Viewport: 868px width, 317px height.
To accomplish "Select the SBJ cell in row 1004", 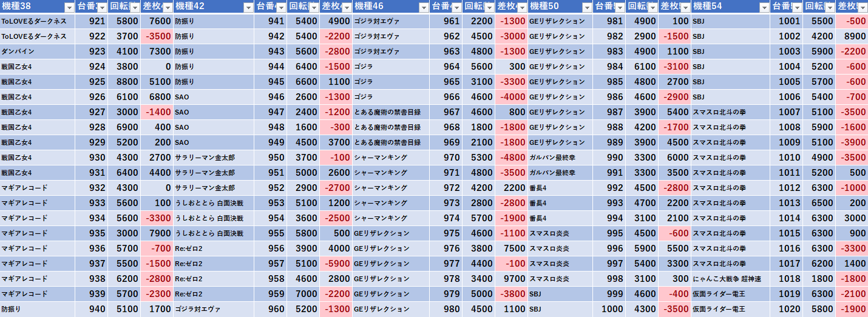I will (x=730, y=67).
